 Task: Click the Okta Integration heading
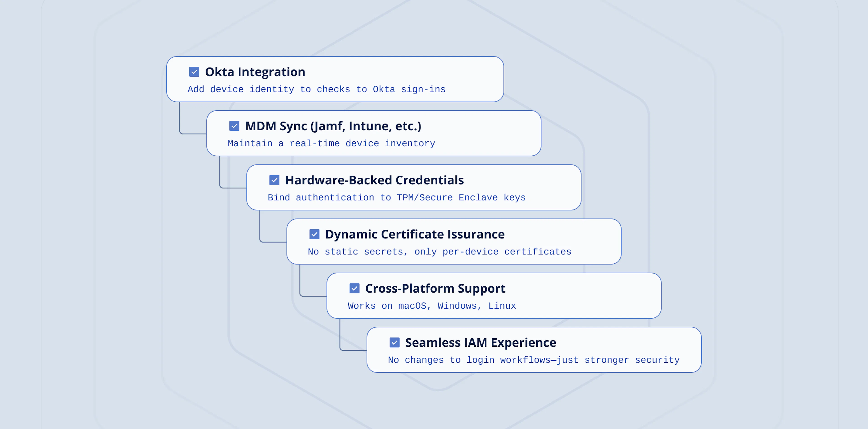[255, 72]
